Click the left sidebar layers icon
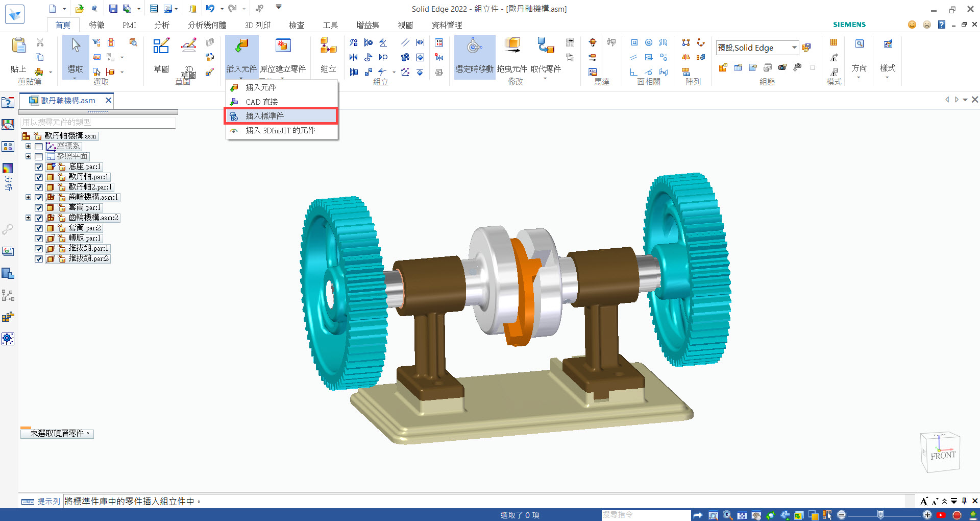Viewport: 980px width, 521px height. [8, 273]
